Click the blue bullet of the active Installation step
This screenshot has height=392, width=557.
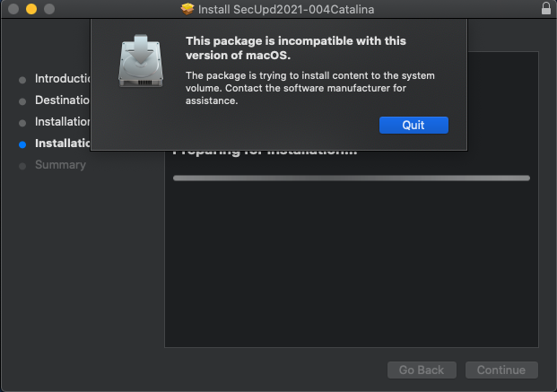(x=22, y=144)
